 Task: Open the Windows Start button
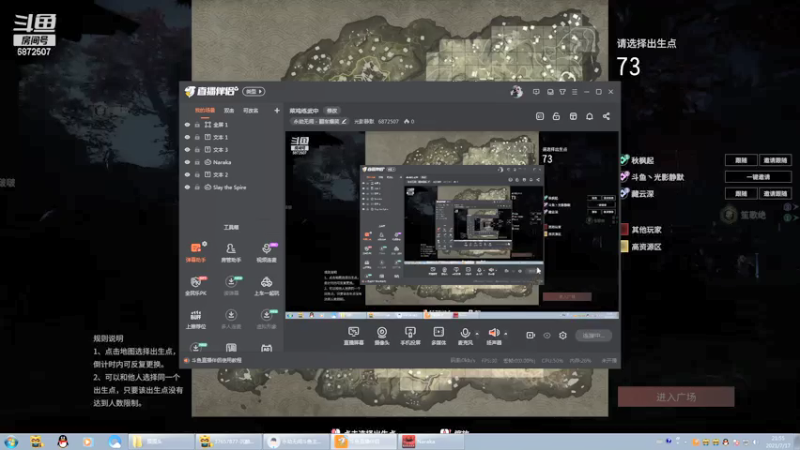(x=11, y=441)
